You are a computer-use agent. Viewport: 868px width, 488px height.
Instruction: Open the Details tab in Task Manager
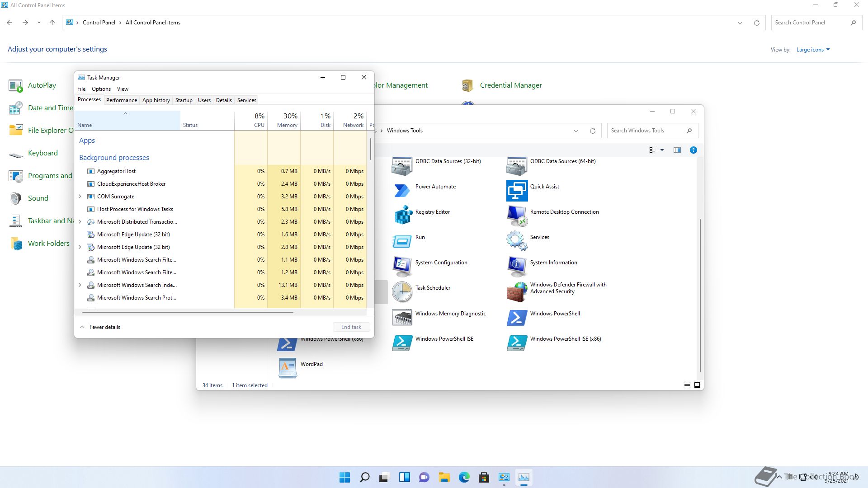click(x=224, y=100)
